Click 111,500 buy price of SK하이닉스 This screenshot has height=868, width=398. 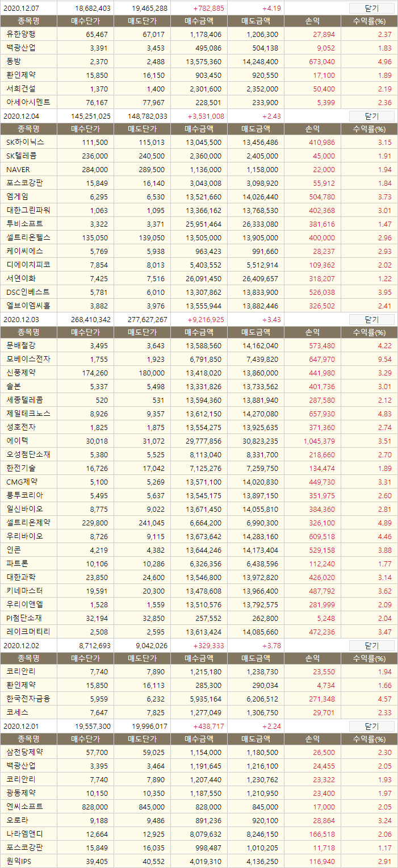pyautogui.click(x=95, y=143)
